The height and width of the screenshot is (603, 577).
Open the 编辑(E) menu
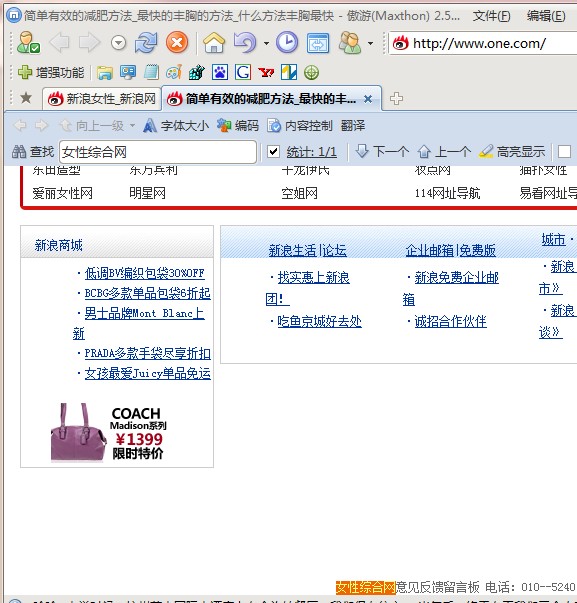tap(546, 16)
